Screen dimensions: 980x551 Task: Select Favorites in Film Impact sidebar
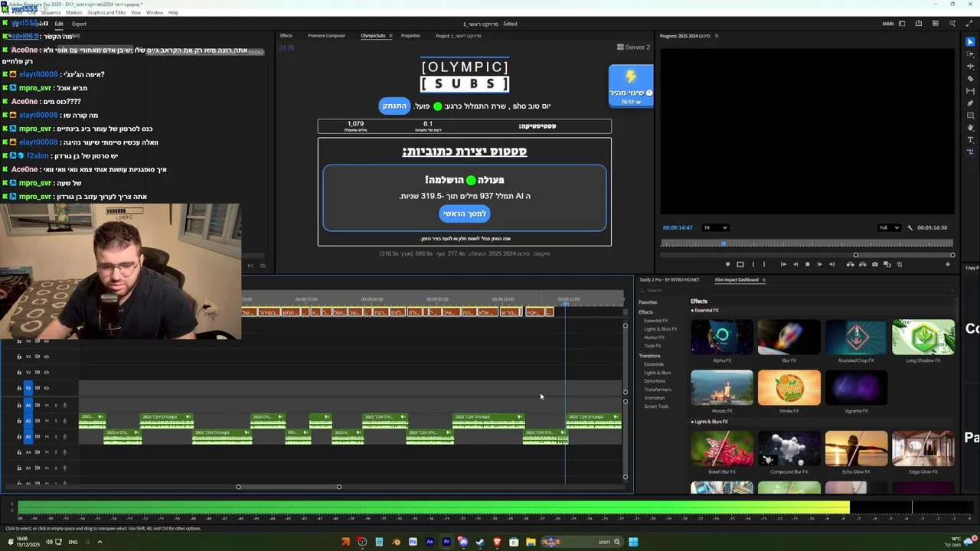click(648, 302)
